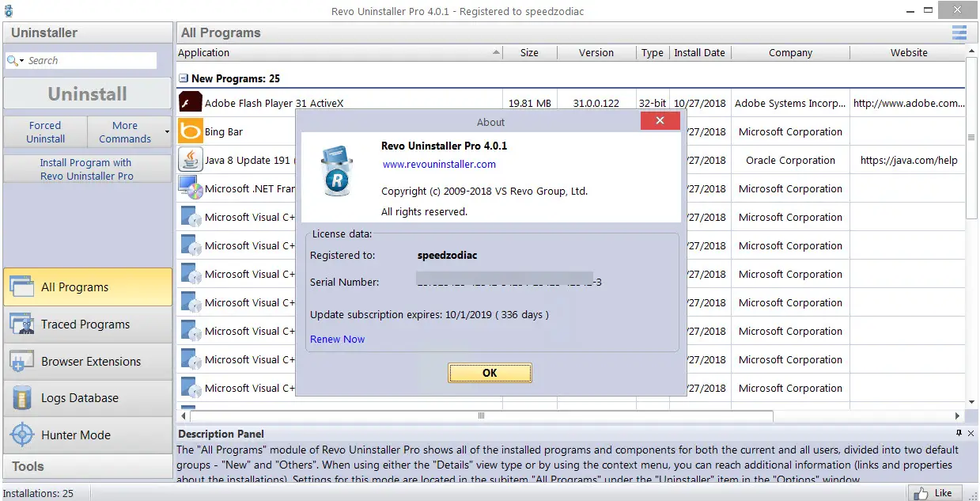
Task: Click the Description Panel title
Action: (221, 434)
